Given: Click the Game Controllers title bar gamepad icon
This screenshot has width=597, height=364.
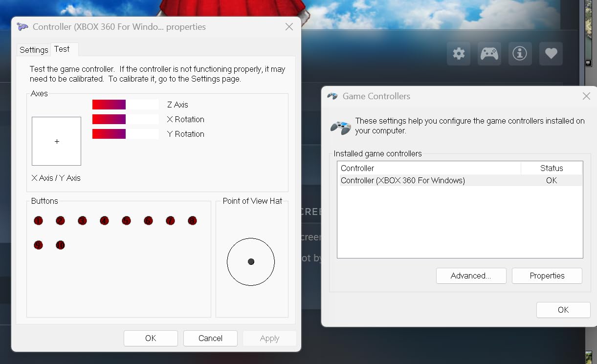Looking at the screenshot, I should click(332, 96).
